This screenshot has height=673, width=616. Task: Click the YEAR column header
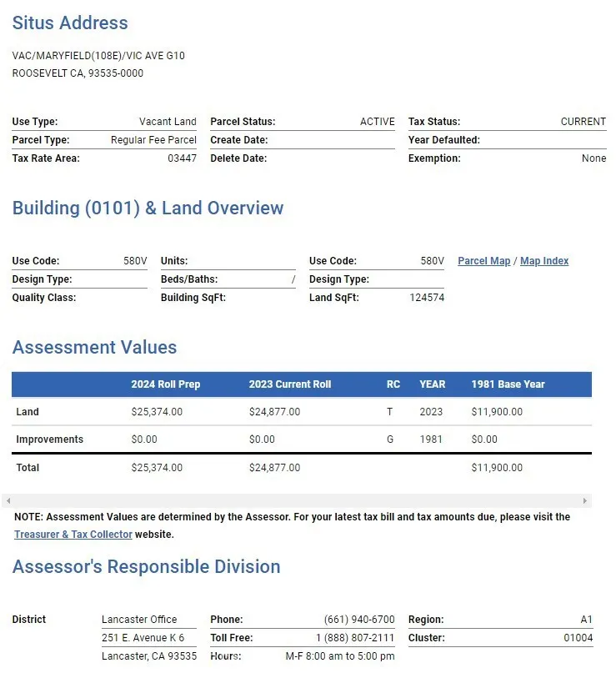[x=432, y=384]
